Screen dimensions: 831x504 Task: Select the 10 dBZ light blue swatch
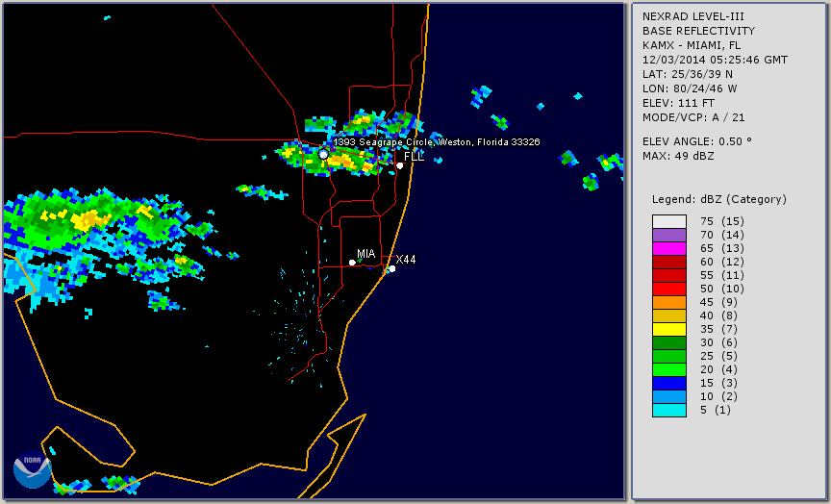click(669, 397)
